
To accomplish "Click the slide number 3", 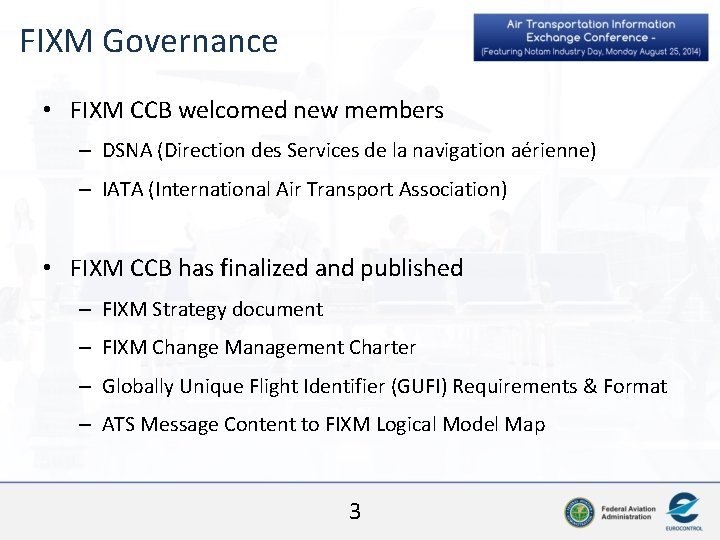I will click(x=355, y=512).
